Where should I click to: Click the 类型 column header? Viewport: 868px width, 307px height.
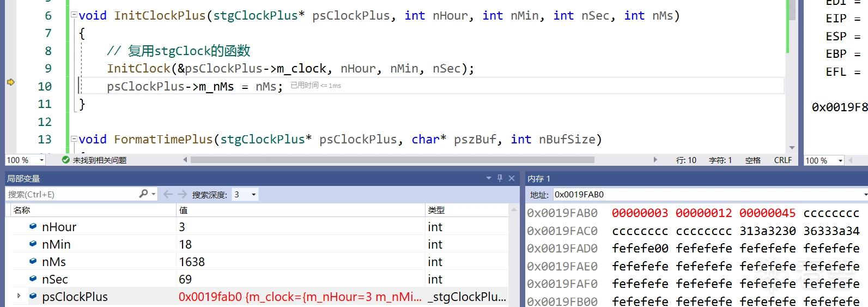[x=436, y=210]
